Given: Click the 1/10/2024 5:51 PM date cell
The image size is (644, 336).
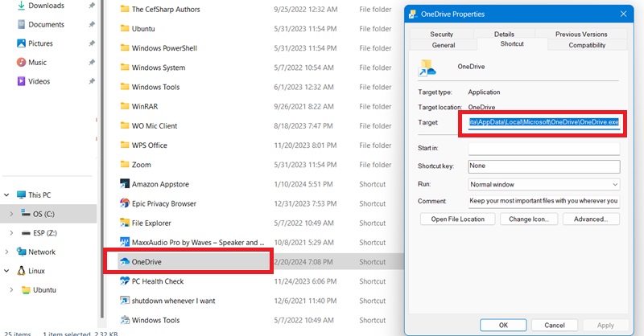Looking at the screenshot, I should [x=303, y=184].
